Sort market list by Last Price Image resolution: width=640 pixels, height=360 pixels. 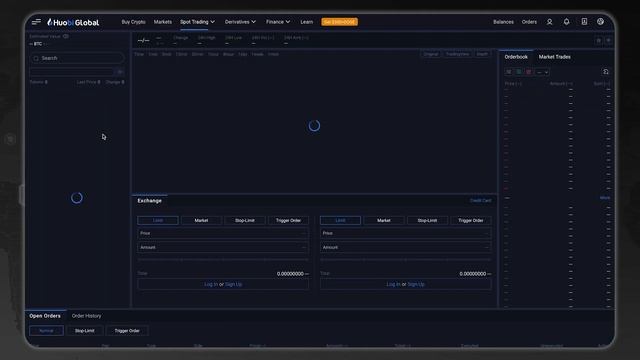point(88,82)
